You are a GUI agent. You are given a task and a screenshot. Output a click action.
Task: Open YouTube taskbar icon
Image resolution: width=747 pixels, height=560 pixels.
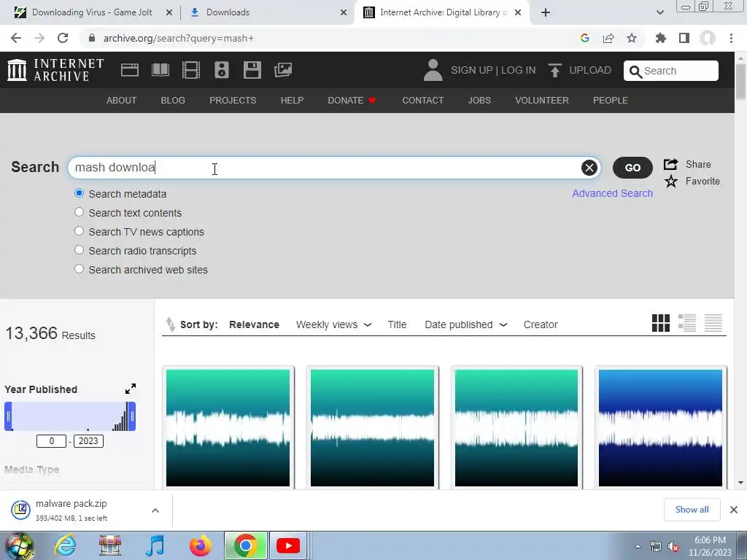(288, 545)
